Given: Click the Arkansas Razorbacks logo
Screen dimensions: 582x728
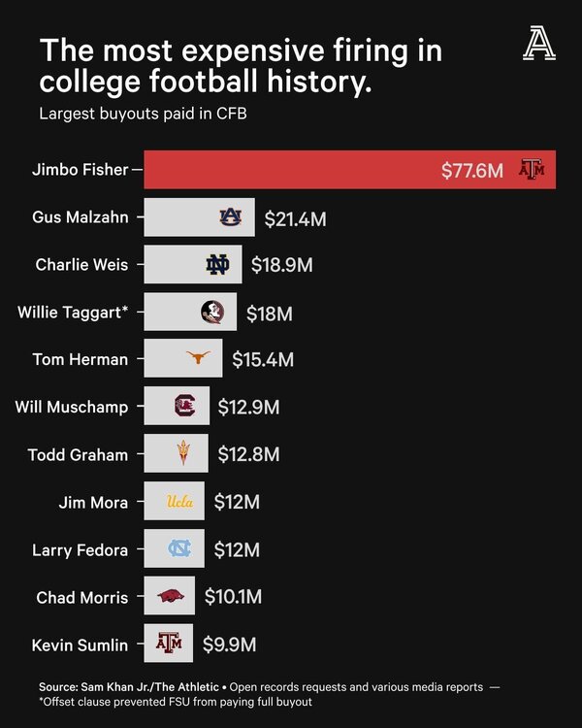Looking at the screenshot, I should pos(172,596).
